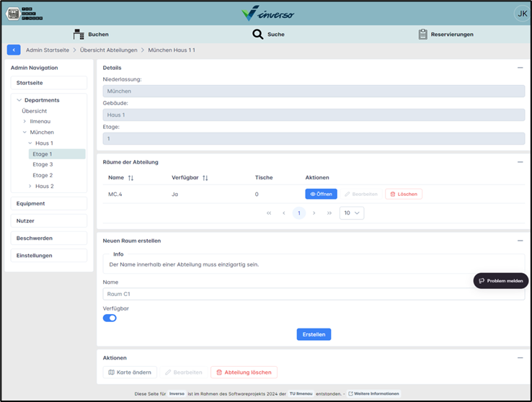The image size is (532, 402).
Task: Click the room Name input field
Action: click(x=314, y=294)
